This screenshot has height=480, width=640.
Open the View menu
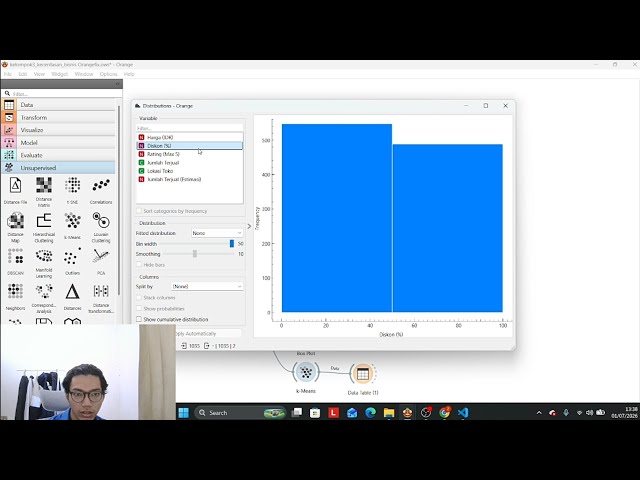tap(39, 74)
